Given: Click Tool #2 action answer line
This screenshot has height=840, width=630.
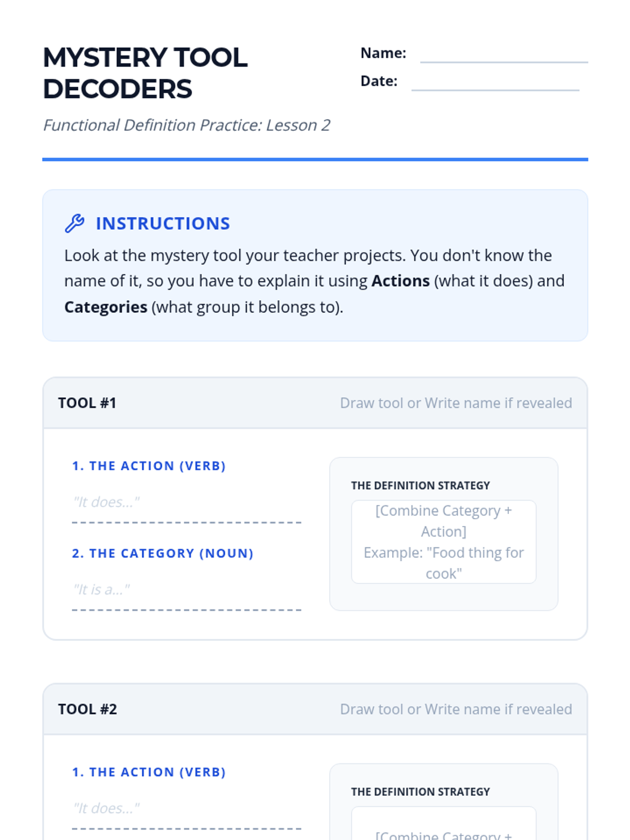Looking at the screenshot, I should point(186,809).
